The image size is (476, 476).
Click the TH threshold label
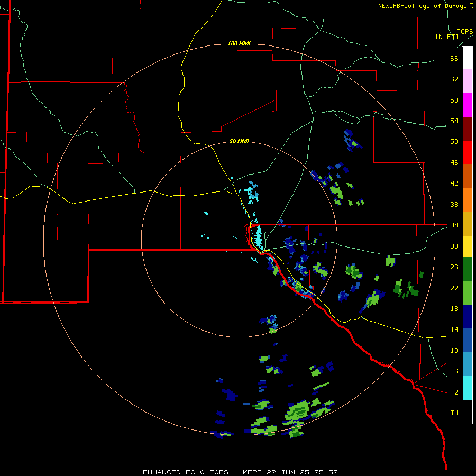coord(454,413)
